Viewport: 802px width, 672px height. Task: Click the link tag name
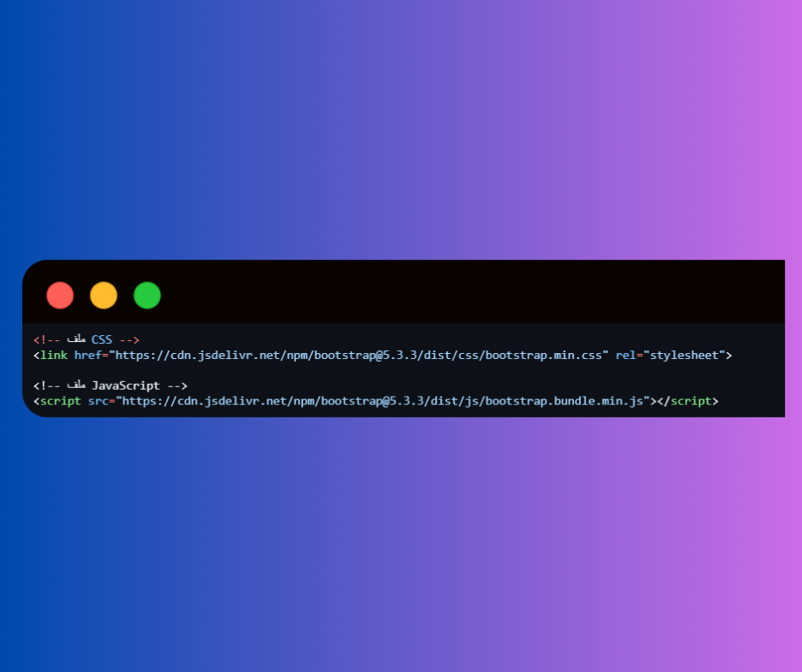point(54,355)
